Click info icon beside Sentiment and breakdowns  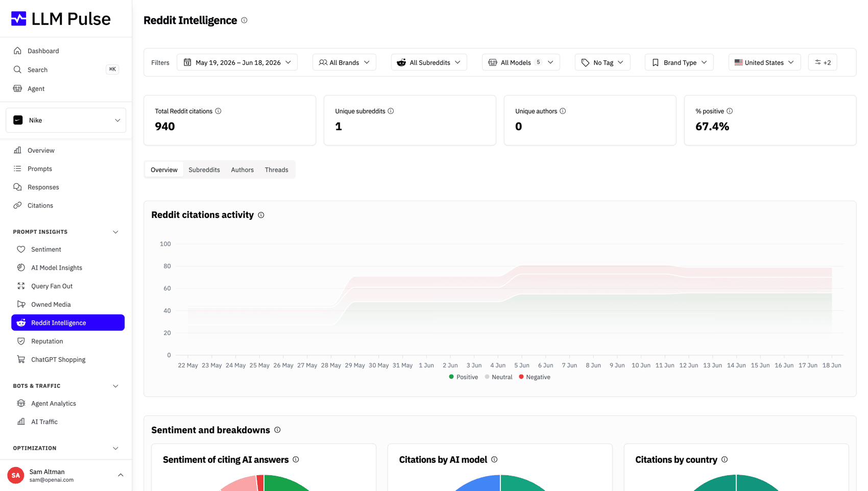[x=277, y=430]
